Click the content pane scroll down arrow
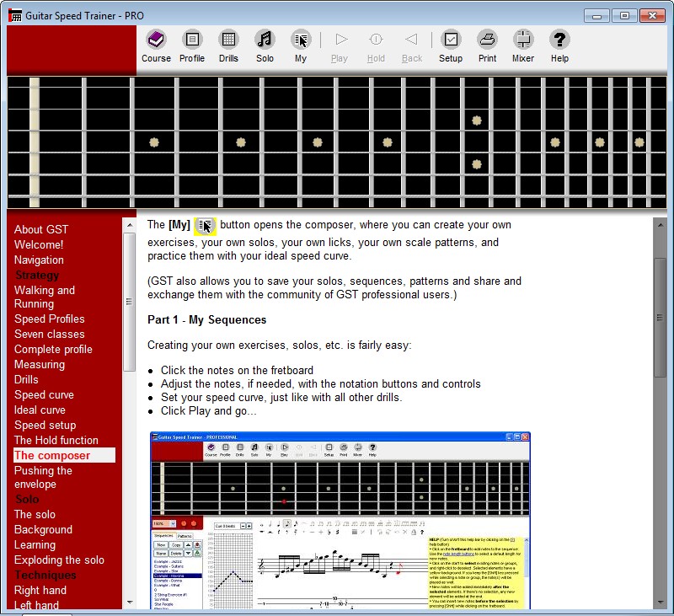This screenshot has height=616, width=674. 660,603
